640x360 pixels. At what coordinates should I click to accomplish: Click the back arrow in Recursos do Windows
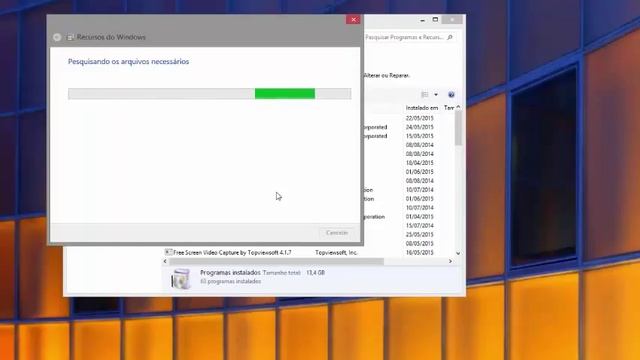pyautogui.click(x=57, y=38)
